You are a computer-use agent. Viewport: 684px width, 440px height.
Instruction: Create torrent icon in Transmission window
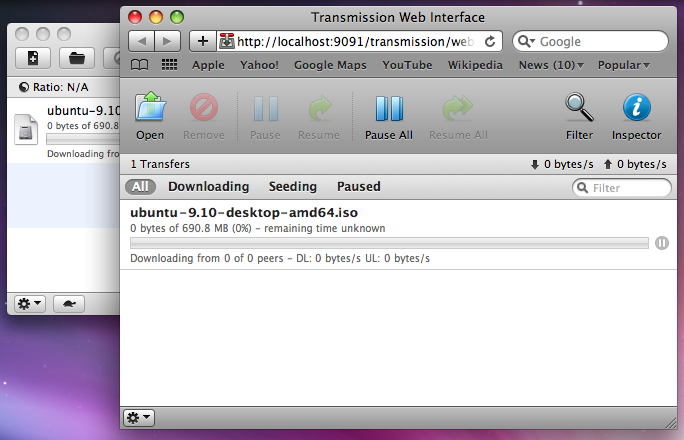pyautogui.click(x=33, y=58)
